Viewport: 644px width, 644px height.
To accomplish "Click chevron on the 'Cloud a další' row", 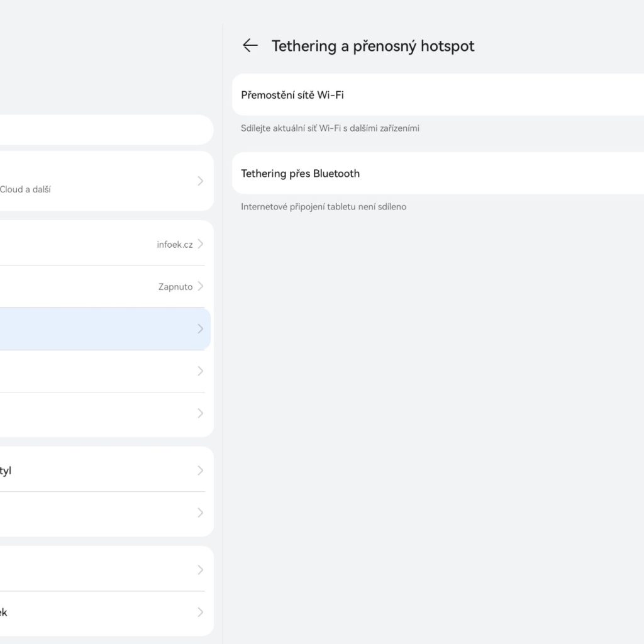I will click(x=200, y=181).
